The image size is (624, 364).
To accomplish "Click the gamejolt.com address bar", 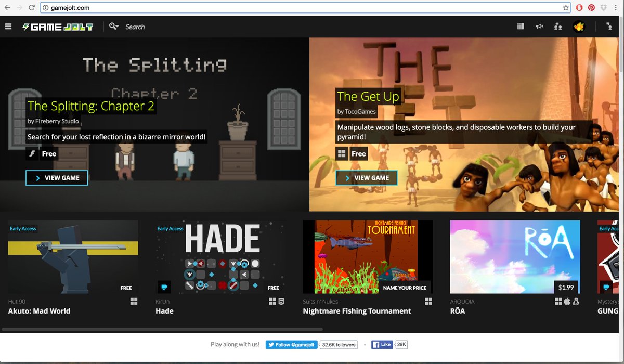I will point(306,8).
